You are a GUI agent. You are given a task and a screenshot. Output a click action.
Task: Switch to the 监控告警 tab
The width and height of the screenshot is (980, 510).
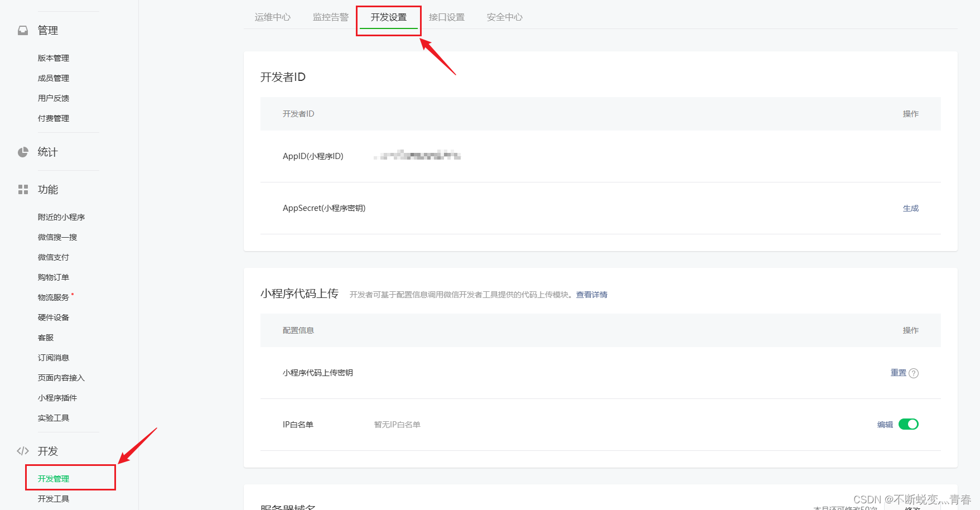click(331, 17)
